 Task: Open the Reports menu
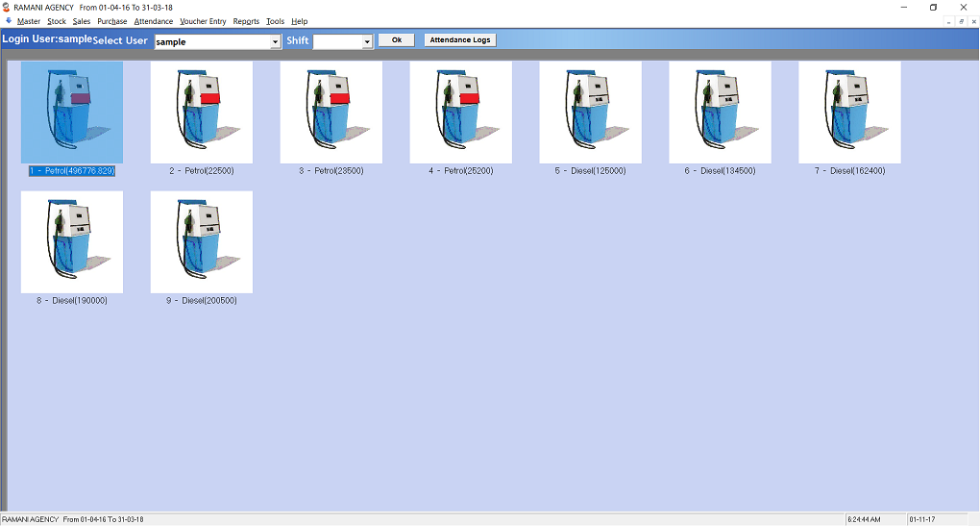pyautogui.click(x=246, y=21)
